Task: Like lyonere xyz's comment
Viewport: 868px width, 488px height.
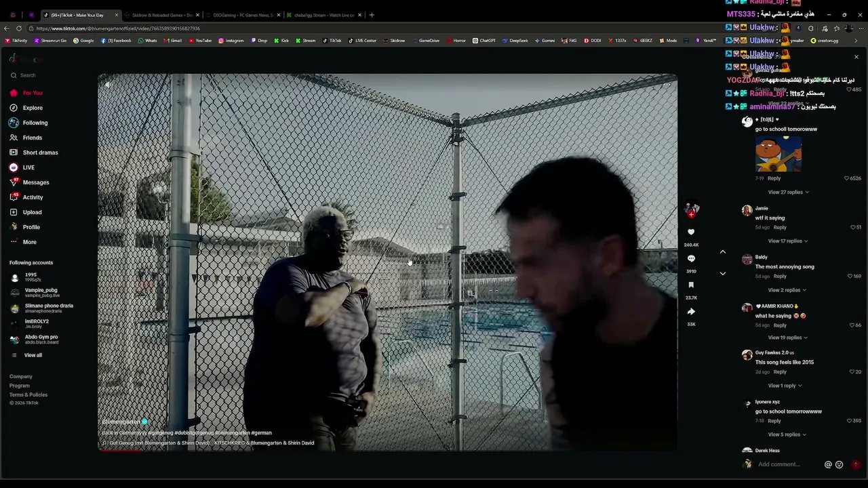Action: [848, 421]
